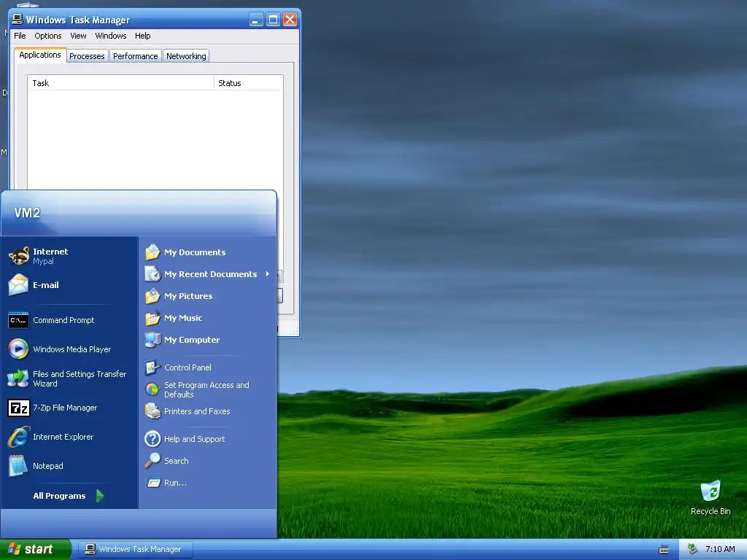Image resolution: width=747 pixels, height=560 pixels.
Task: Click the network tray icon near the clock
Action: 692,549
